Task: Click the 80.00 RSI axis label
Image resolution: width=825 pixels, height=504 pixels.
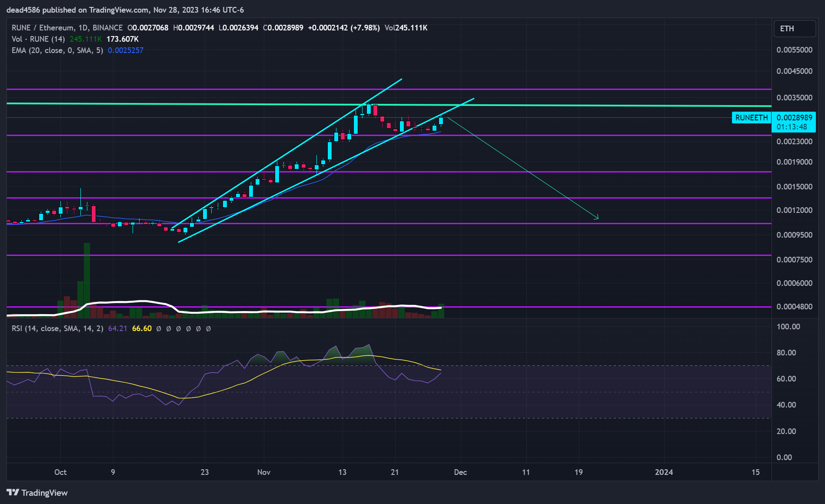Action: [x=786, y=353]
